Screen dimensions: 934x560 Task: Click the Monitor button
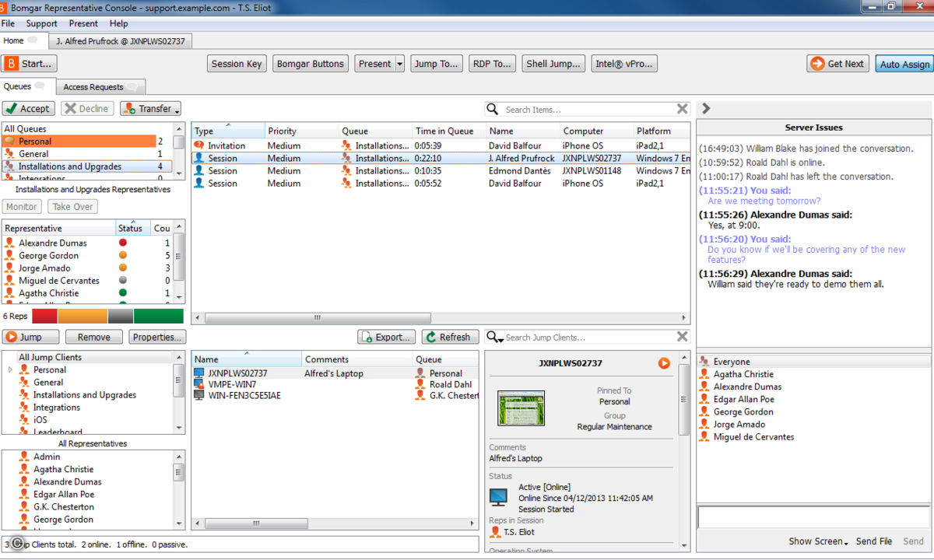pyautogui.click(x=22, y=207)
